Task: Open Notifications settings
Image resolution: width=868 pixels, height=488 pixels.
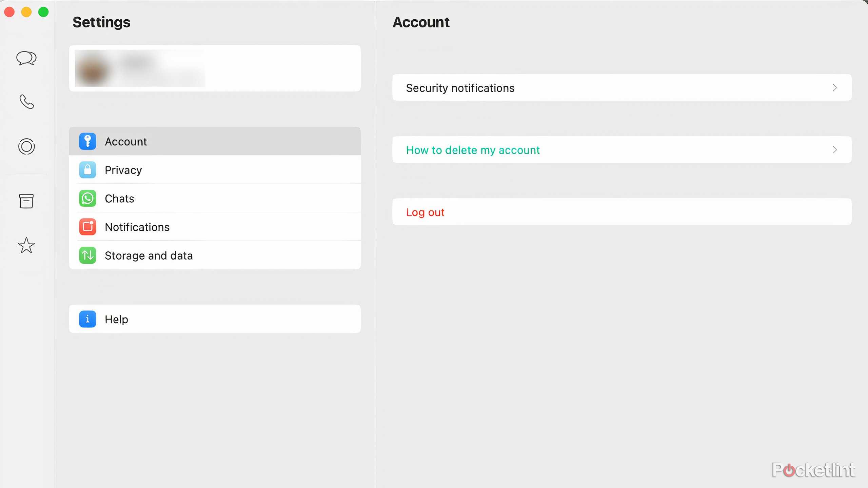Action: pyautogui.click(x=215, y=227)
